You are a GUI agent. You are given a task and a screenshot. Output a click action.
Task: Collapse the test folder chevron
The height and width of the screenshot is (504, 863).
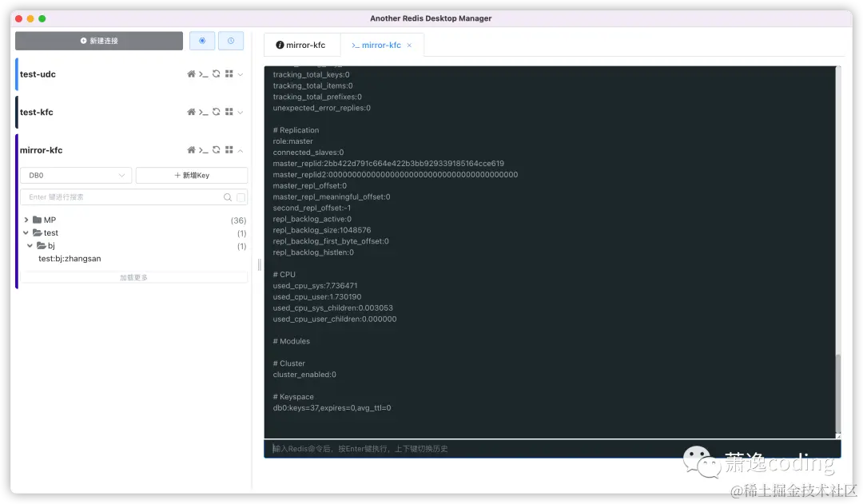point(26,232)
